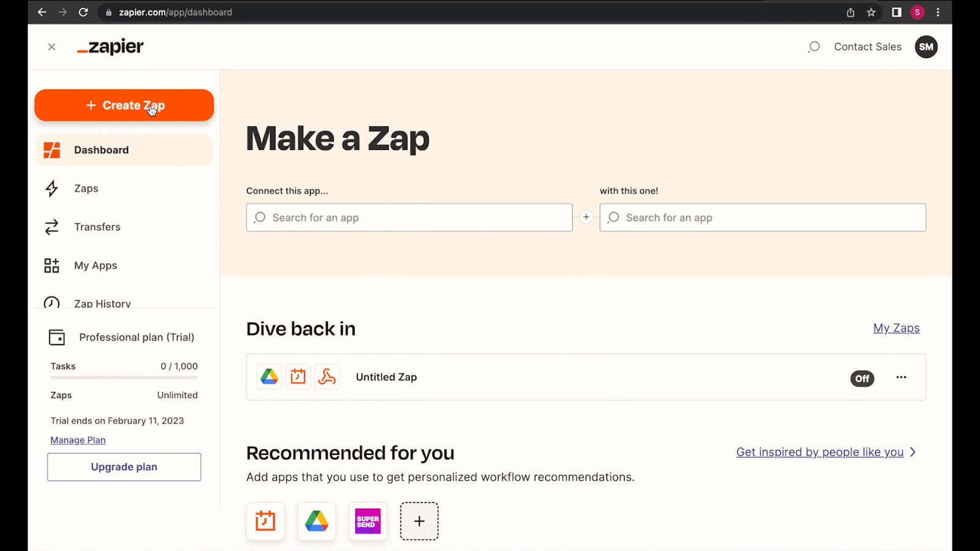The width and height of the screenshot is (980, 551).
Task: Click the 'with this one' search field
Action: pos(763,217)
